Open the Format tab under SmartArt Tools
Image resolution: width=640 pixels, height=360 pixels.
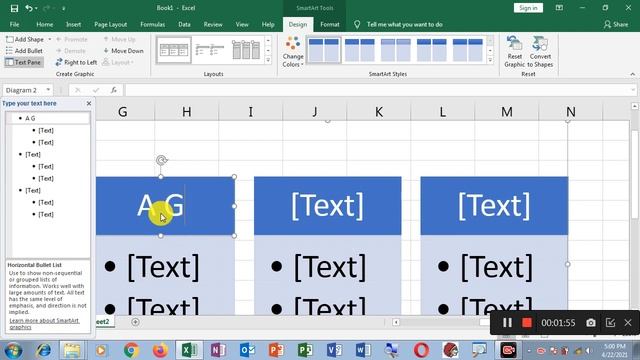330,24
